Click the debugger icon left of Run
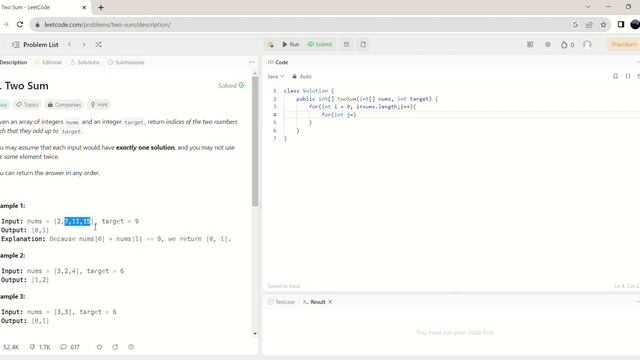The width and height of the screenshot is (640, 360). click(271, 44)
